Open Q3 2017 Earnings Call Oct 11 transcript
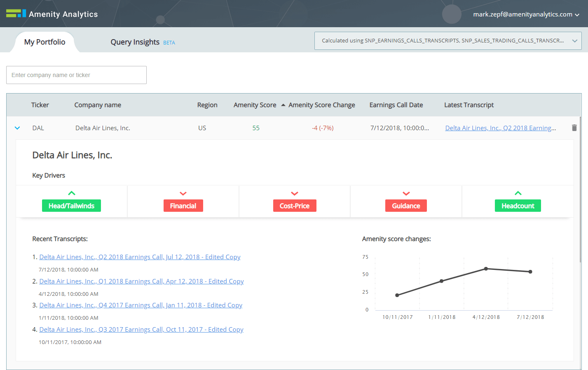 click(141, 330)
